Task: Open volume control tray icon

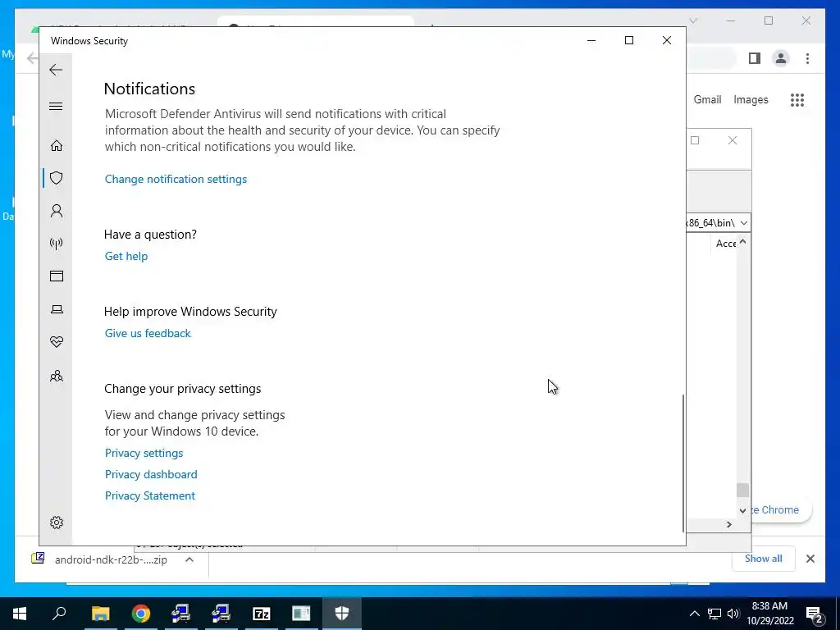Action: click(x=733, y=614)
